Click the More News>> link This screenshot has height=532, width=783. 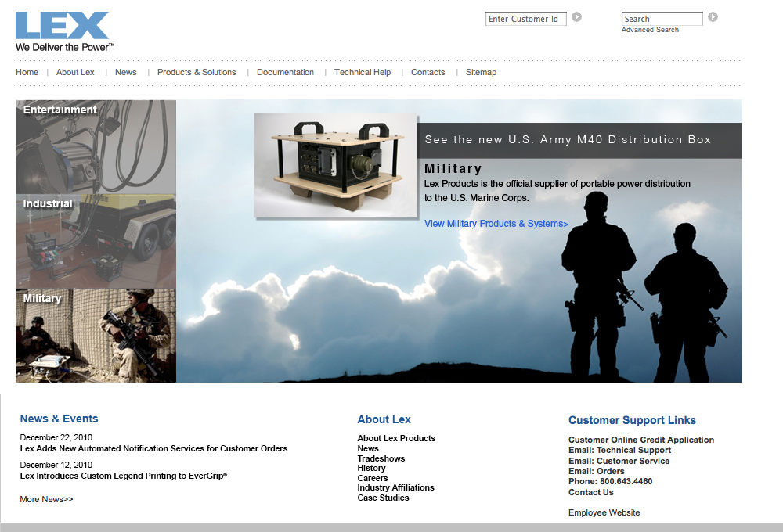tap(46, 500)
